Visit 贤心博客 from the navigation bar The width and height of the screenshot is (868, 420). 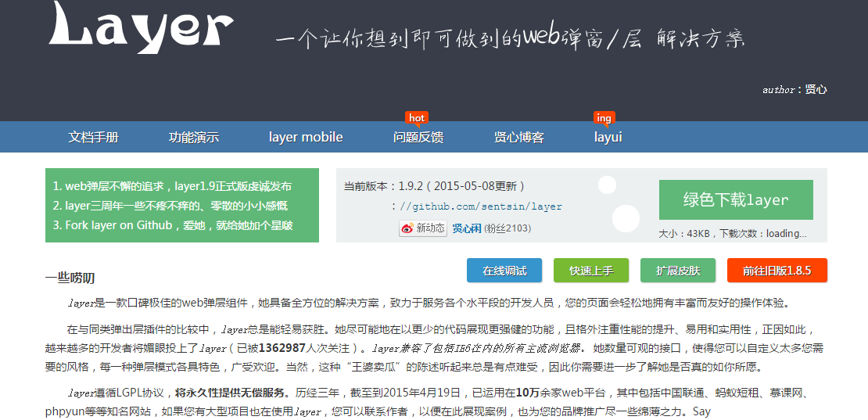coord(518,138)
